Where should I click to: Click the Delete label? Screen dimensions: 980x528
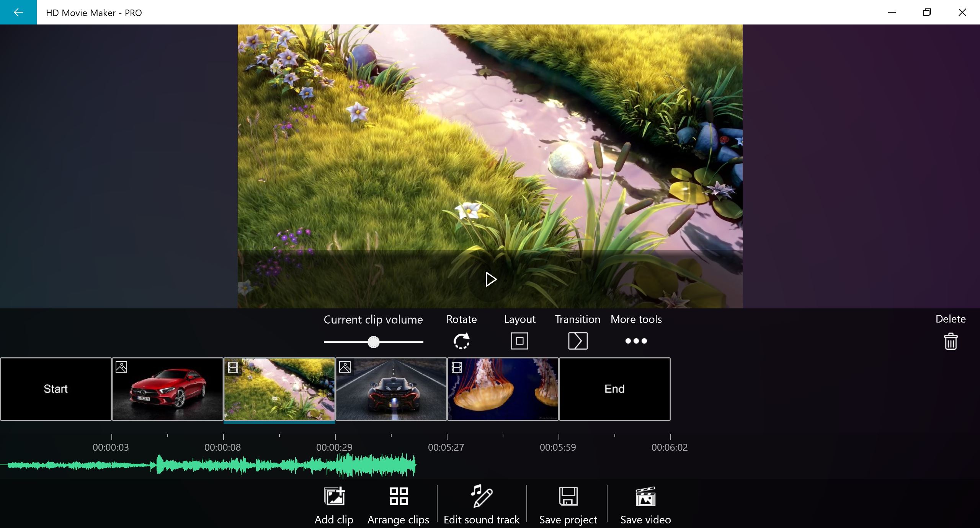[x=951, y=319]
